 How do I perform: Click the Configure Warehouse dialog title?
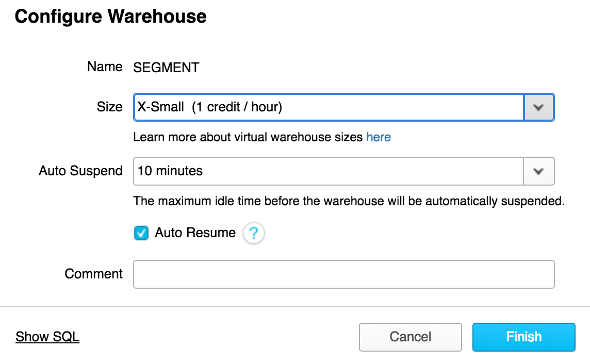pos(110,16)
